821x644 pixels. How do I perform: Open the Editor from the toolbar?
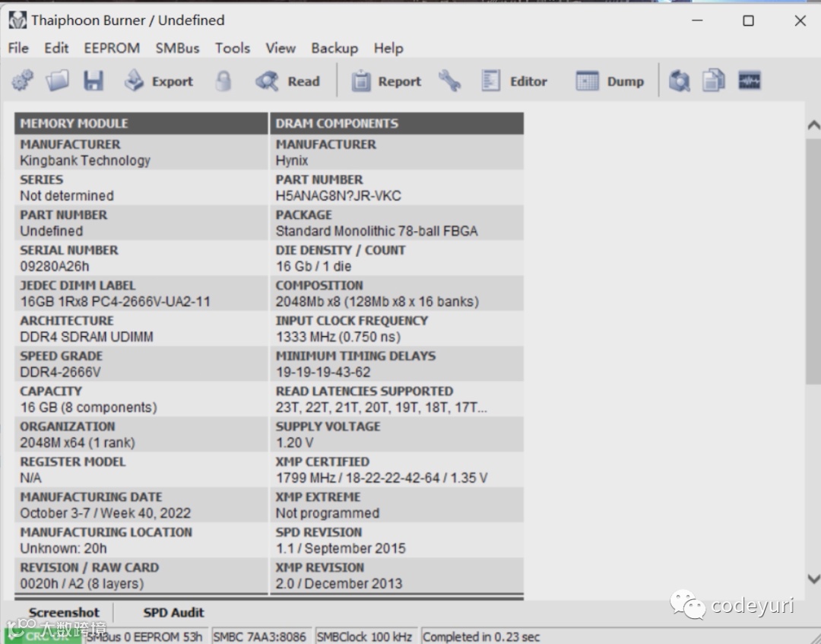point(514,81)
